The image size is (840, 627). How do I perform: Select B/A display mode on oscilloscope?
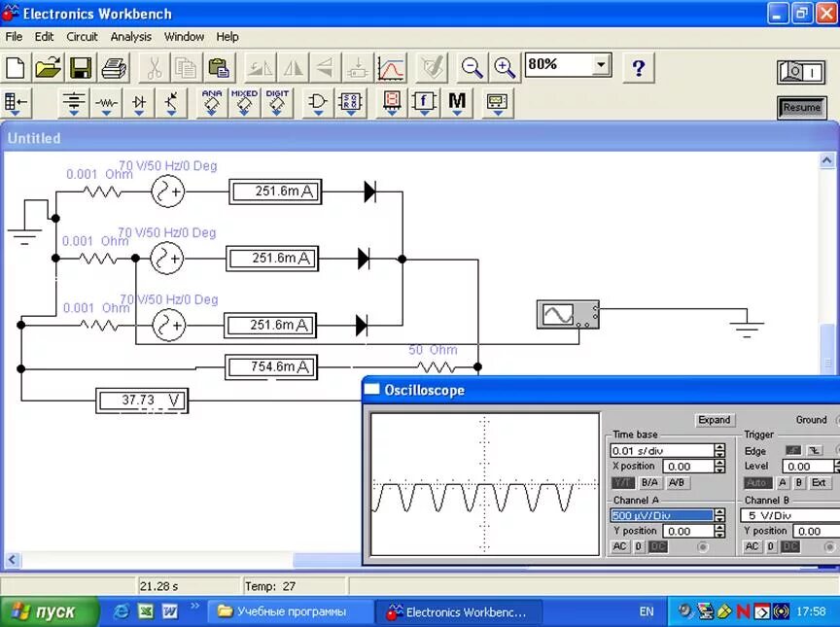tap(649, 482)
